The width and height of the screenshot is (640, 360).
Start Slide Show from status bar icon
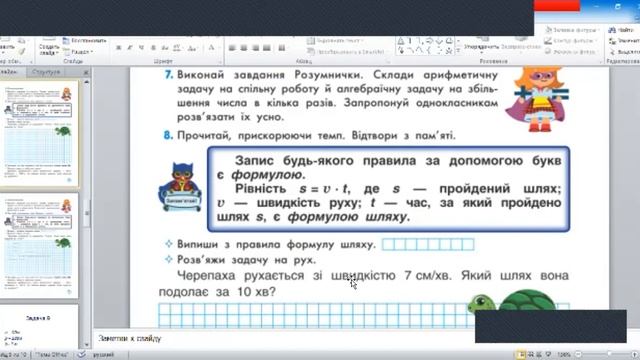[x=549, y=355]
